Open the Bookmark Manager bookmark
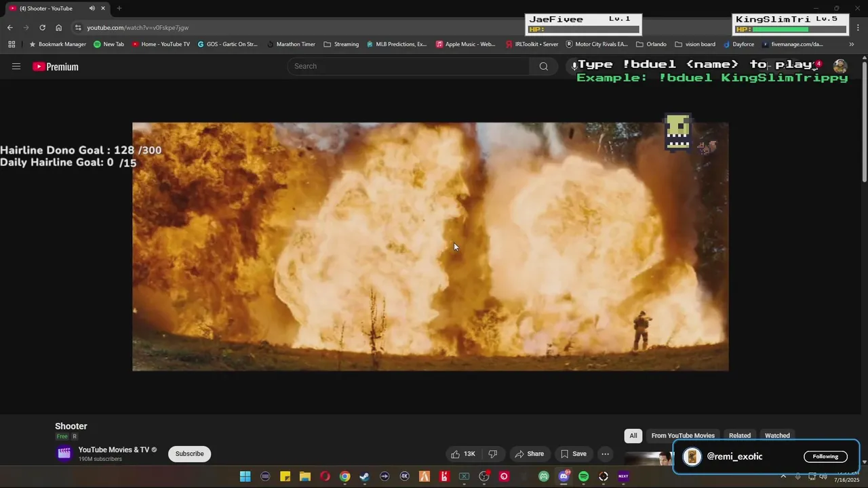Screen dimensions: 868x488 pyautogui.click(x=58, y=44)
